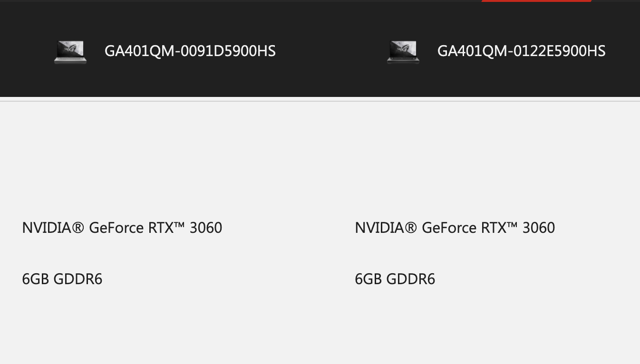Image resolution: width=640 pixels, height=364 pixels.
Task: Click the divider line below the dark header
Action: [x=320, y=101]
